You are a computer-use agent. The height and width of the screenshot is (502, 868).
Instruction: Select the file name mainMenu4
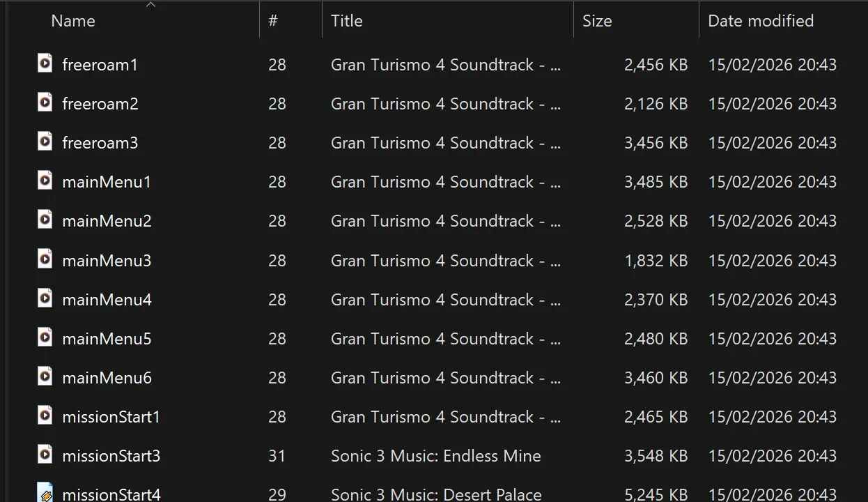pyautogui.click(x=107, y=300)
